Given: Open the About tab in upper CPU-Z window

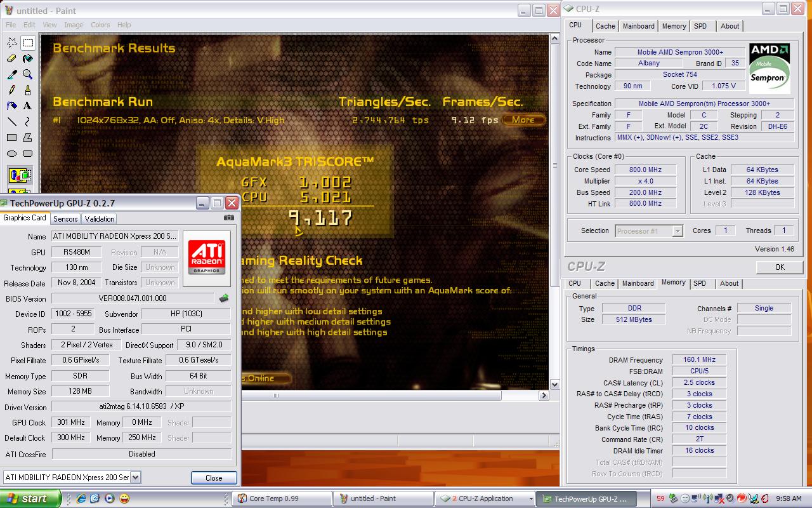Looking at the screenshot, I should [730, 26].
